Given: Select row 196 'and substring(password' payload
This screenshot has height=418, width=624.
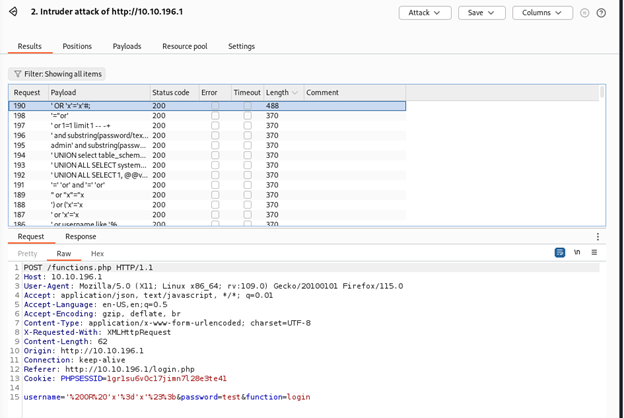Looking at the screenshot, I should pos(207,136).
